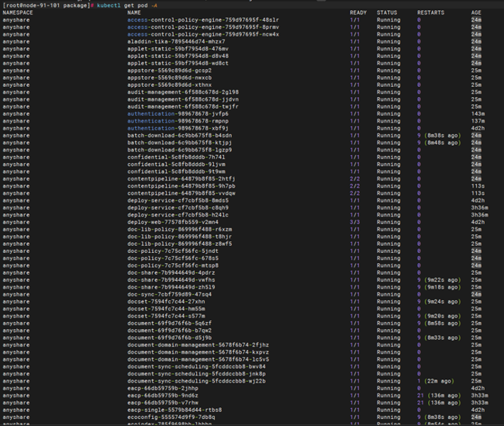Click pod name 'document-domain-management-5678f6b74-2fjhz'
504x426 pixels.
pos(198,345)
